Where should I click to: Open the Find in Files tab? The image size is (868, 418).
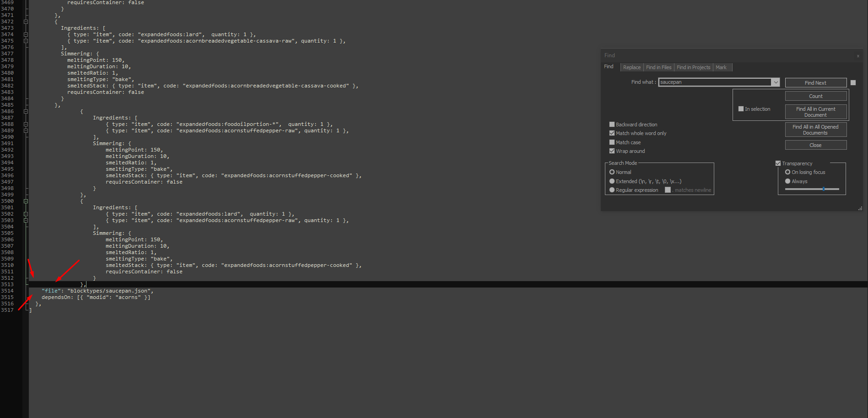tap(658, 67)
